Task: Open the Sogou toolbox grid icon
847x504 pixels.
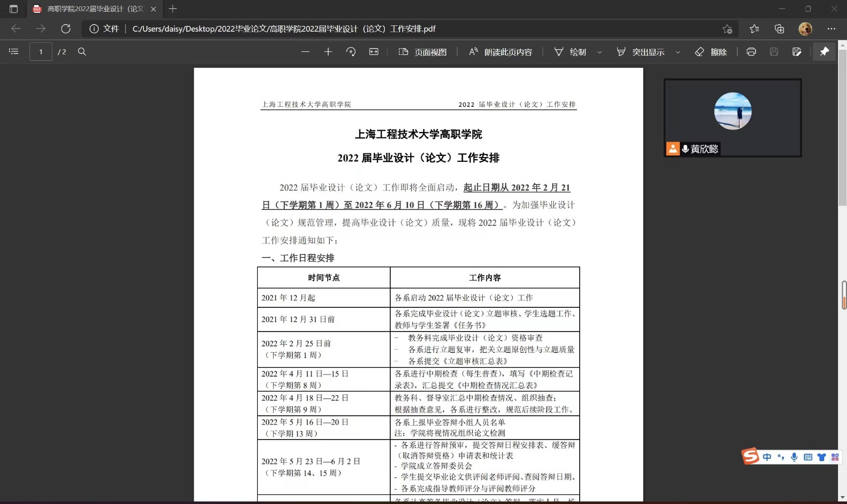Action: (x=835, y=457)
